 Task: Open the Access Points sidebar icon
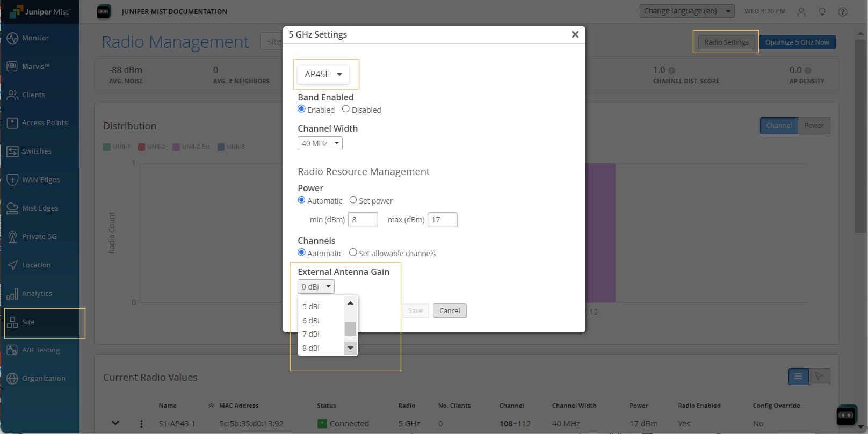click(x=12, y=123)
